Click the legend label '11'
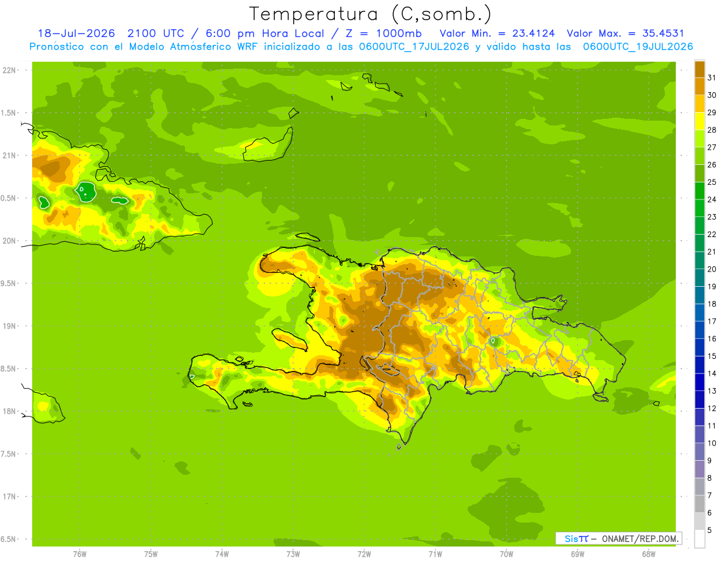Image resolution: width=728 pixels, height=562 pixels. click(712, 426)
